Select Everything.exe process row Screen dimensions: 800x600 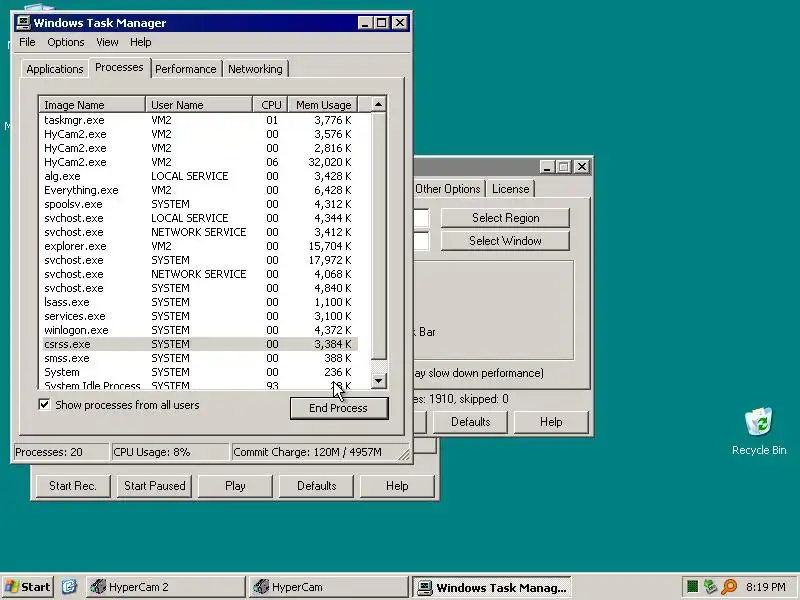(x=199, y=190)
